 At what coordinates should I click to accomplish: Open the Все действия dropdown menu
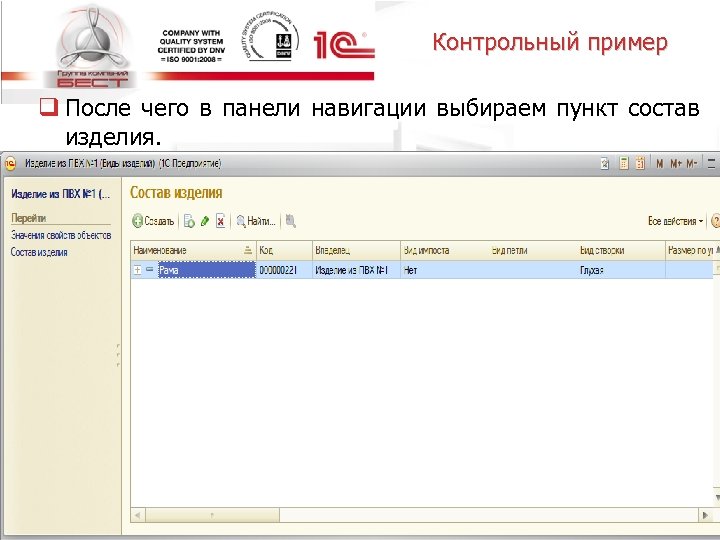coord(675,221)
